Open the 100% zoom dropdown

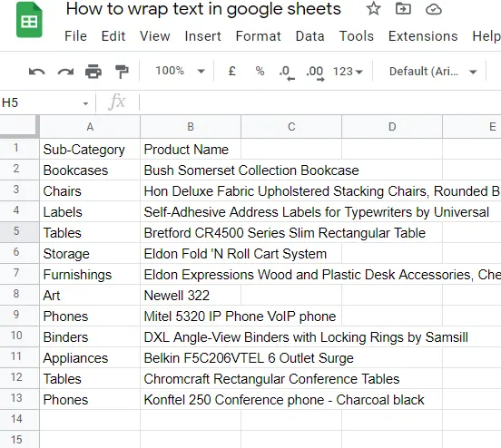tap(180, 71)
